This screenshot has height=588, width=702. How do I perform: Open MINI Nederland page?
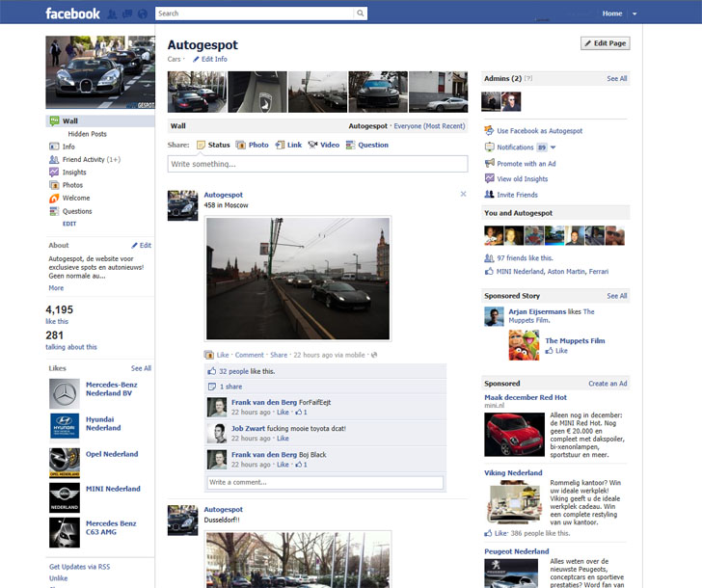[113, 489]
